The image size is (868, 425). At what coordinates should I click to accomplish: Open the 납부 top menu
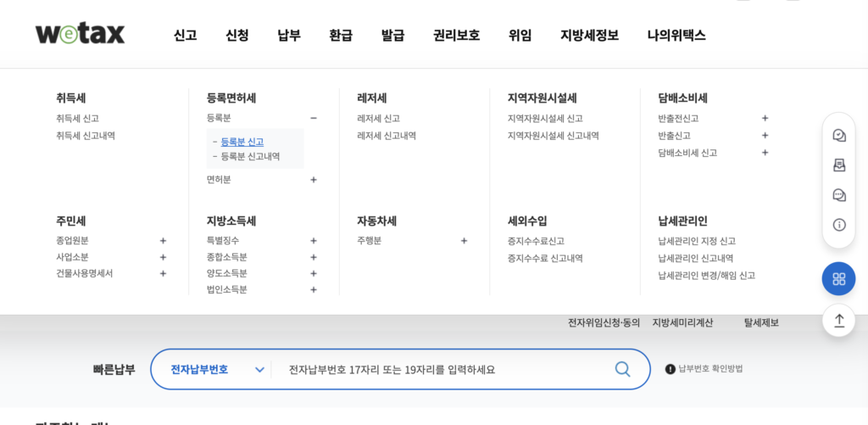(289, 36)
